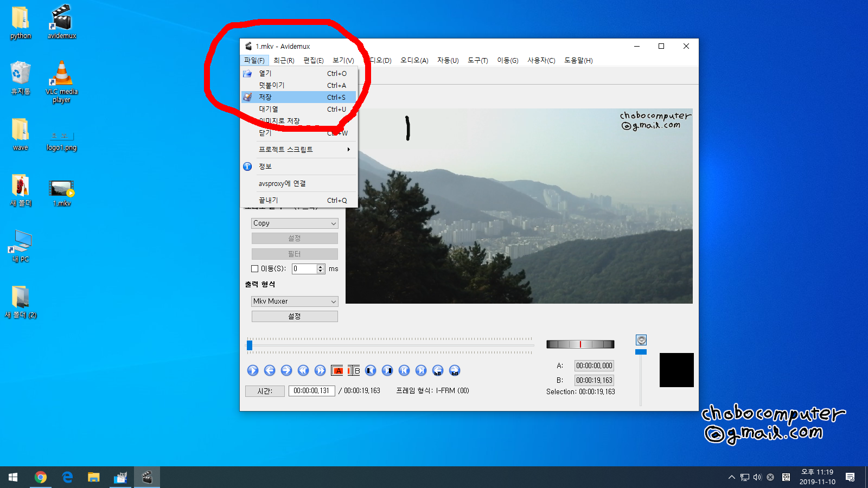Open Chrome from the taskbar
Screen dimensions: 868x488
(40, 477)
